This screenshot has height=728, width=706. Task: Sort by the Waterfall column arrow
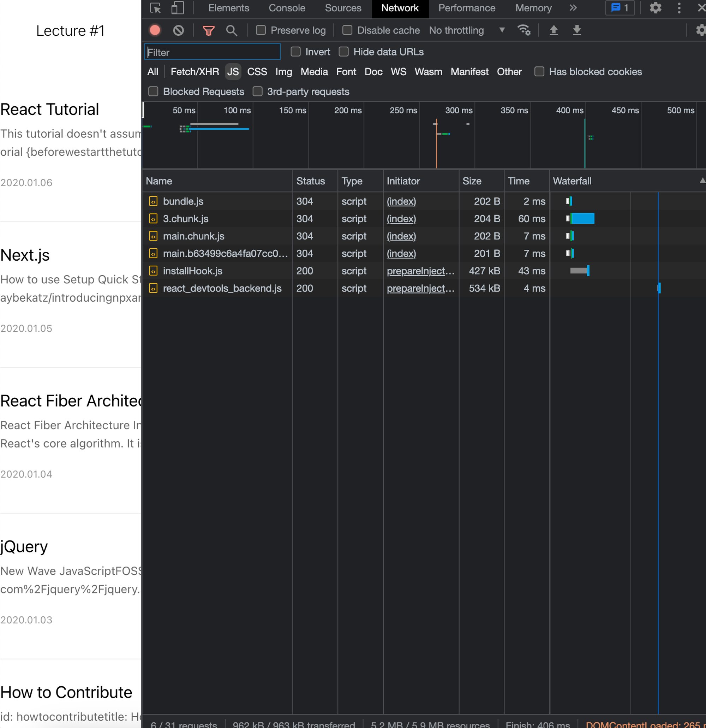pos(702,181)
